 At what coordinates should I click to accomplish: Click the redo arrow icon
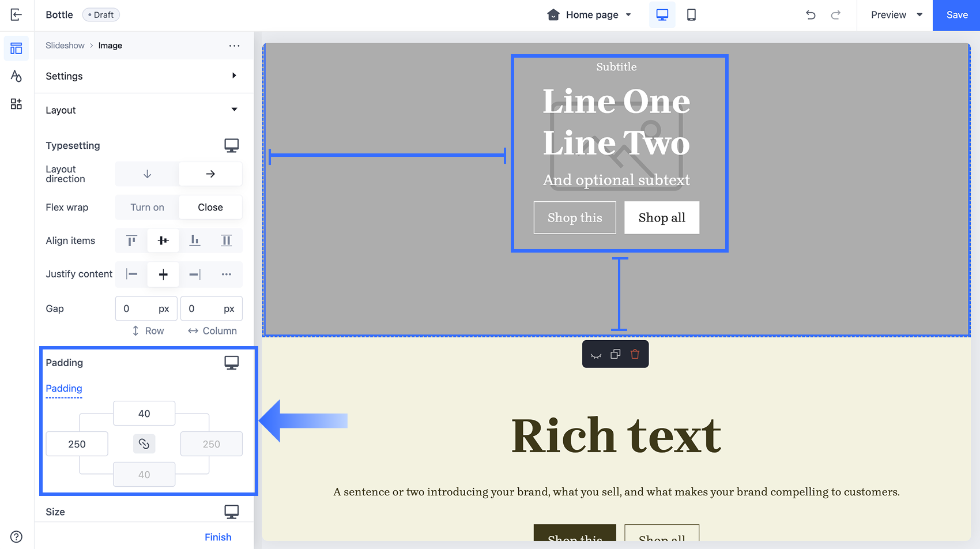[x=836, y=15]
